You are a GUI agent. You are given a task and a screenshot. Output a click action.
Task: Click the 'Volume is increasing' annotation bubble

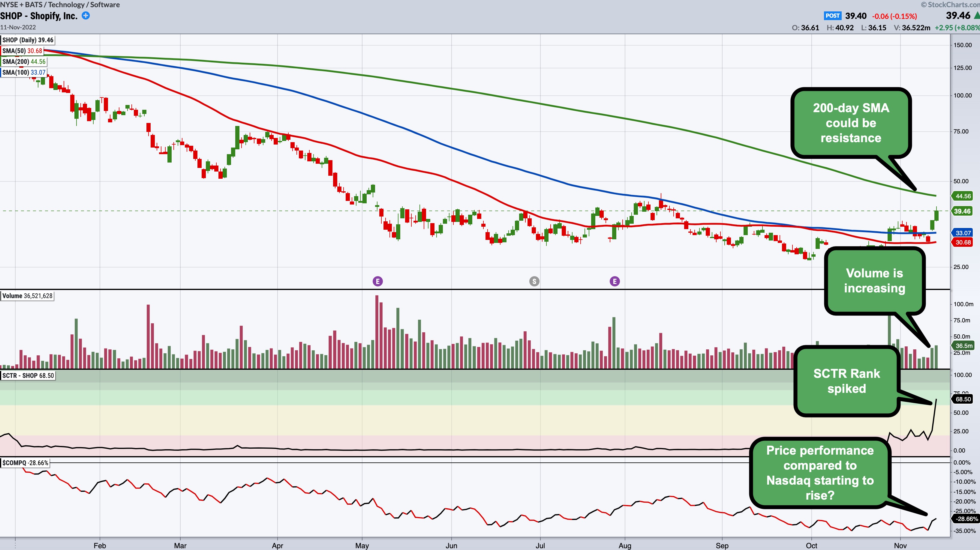click(x=874, y=280)
